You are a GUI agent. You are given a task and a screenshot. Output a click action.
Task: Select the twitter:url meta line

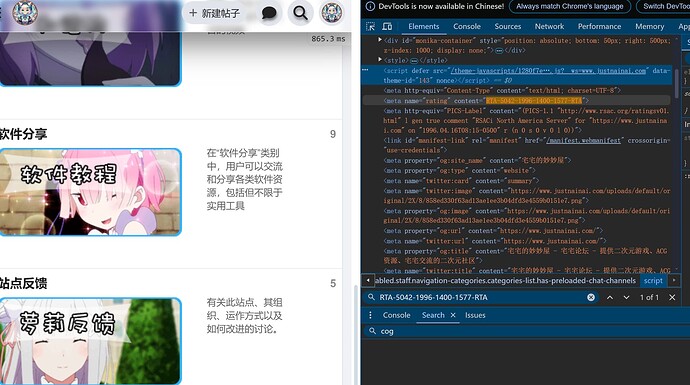(495, 241)
